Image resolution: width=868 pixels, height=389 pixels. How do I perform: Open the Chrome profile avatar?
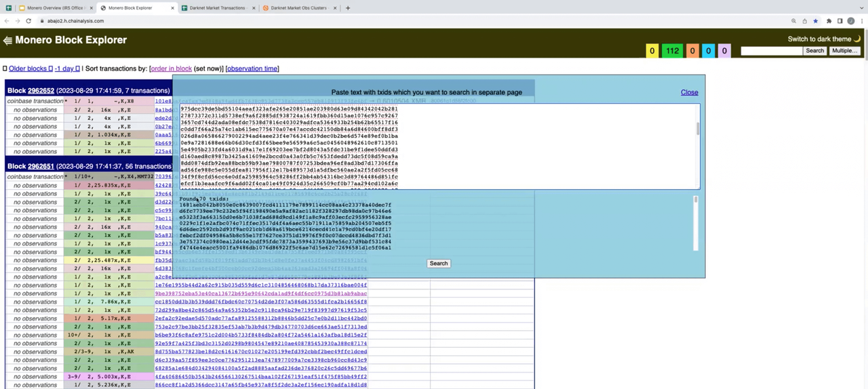pos(850,21)
